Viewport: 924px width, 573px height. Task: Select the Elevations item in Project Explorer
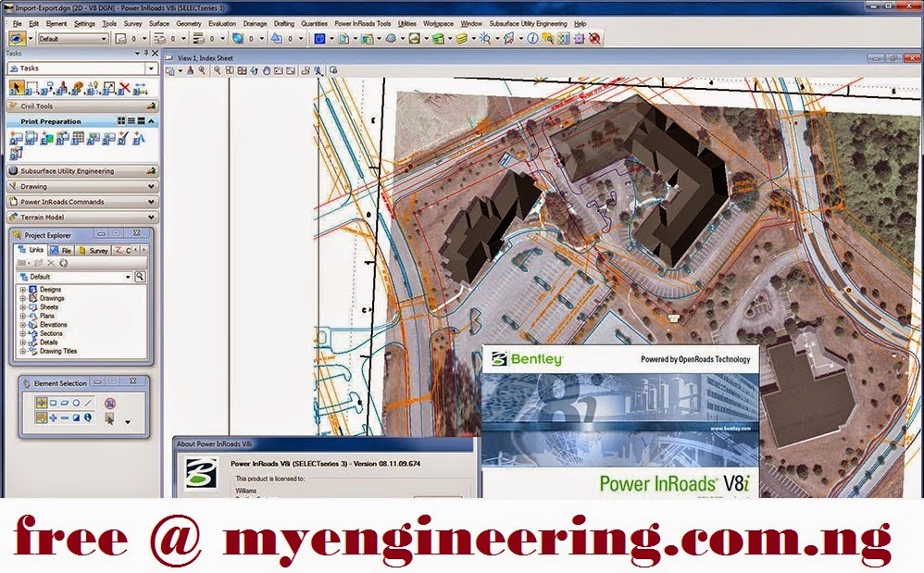(x=53, y=325)
